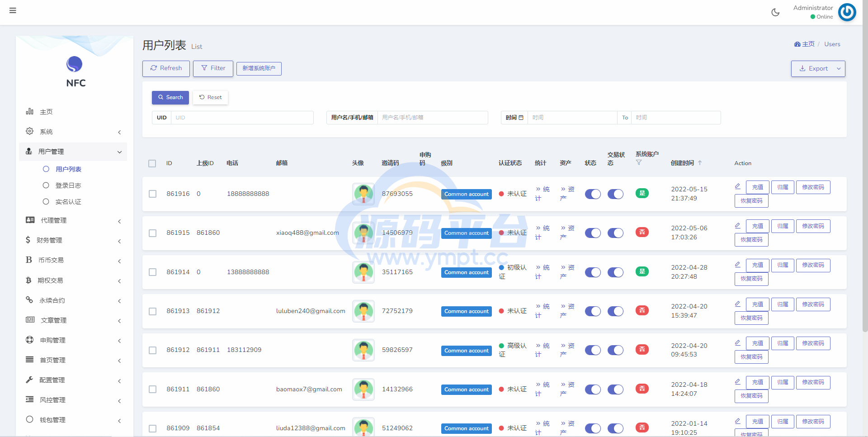This screenshot has width=868, height=437.
Task: Click edit pencil icon for user 861913
Action: pos(737,304)
